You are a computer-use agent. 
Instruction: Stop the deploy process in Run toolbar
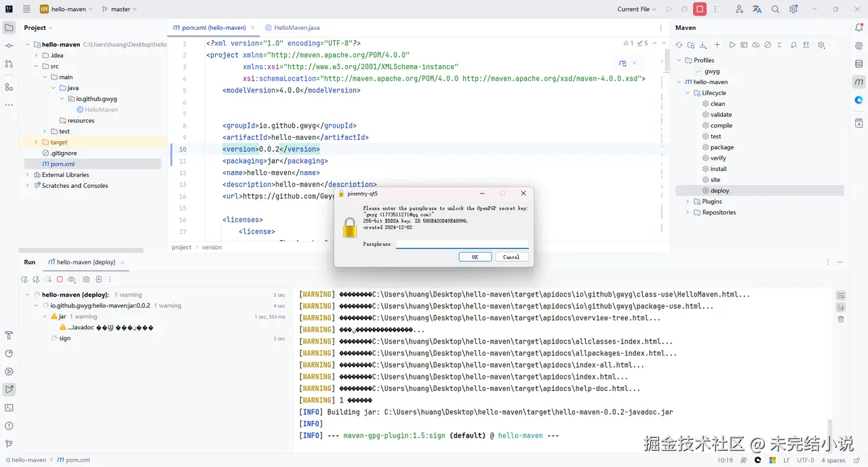(x=60, y=279)
